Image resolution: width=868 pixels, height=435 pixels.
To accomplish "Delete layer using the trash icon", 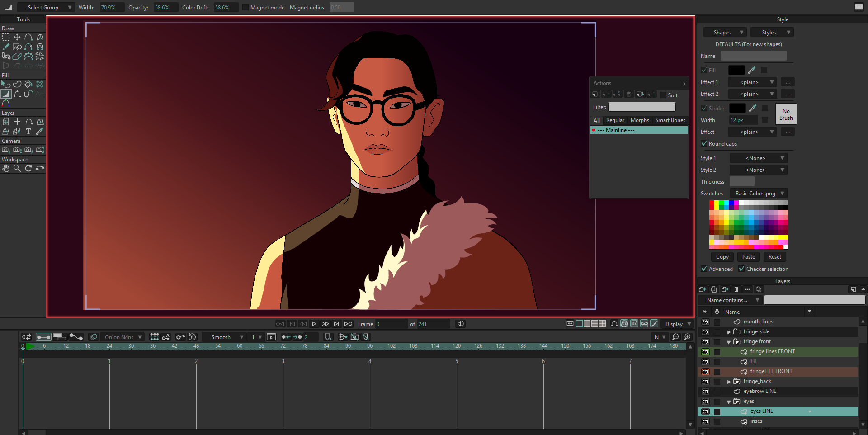I will [736, 289].
